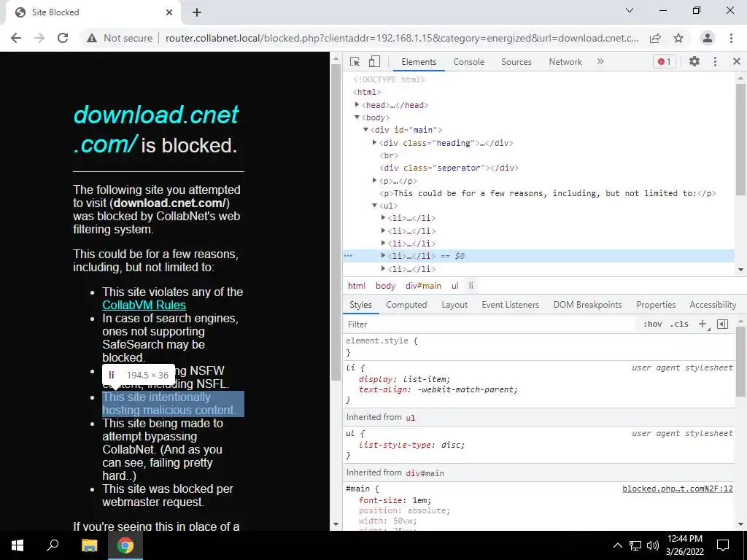Click the font-size 1em declaration
The height and width of the screenshot is (560, 747).
click(395, 500)
